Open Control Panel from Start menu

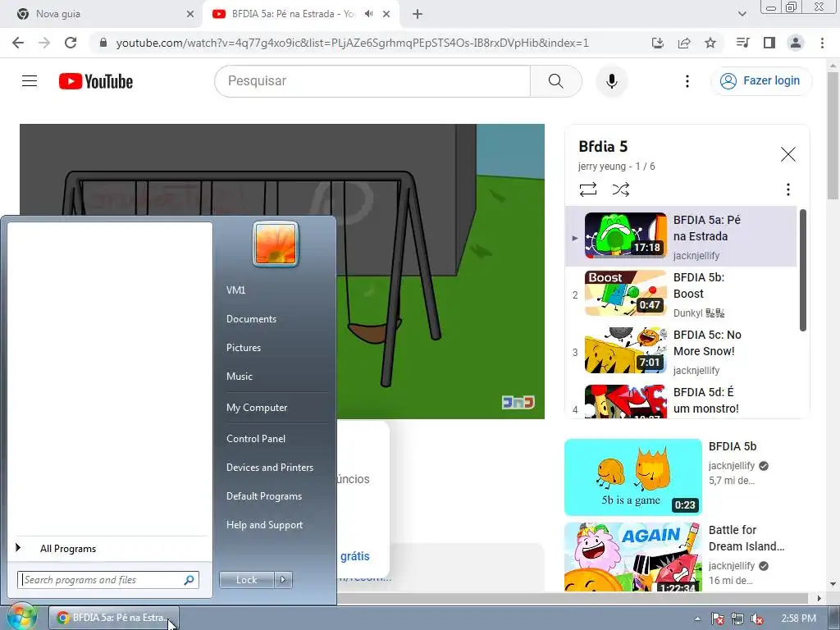click(x=256, y=439)
